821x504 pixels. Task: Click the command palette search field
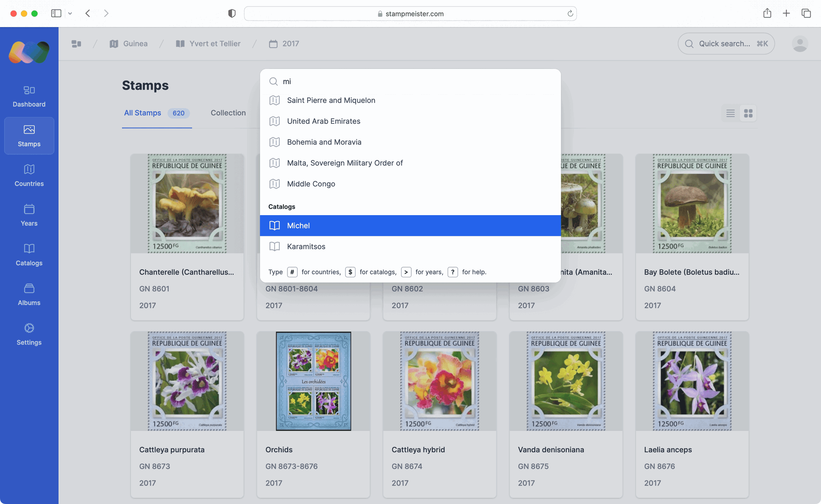pyautogui.click(x=417, y=82)
